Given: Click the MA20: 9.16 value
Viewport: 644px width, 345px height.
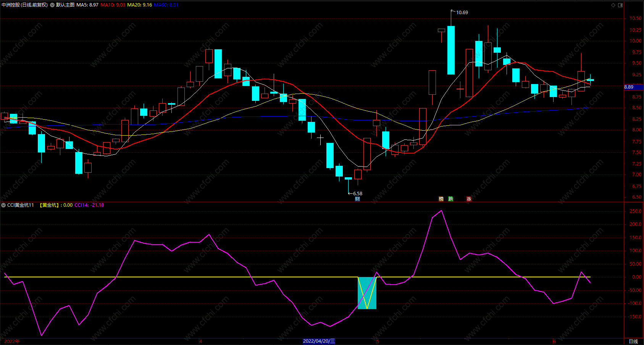Looking at the screenshot, I should coord(140,5).
